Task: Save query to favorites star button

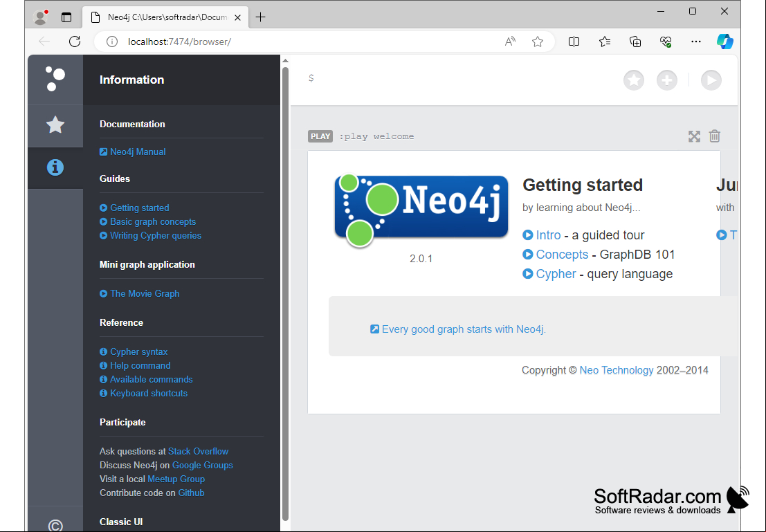Action: click(634, 80)
